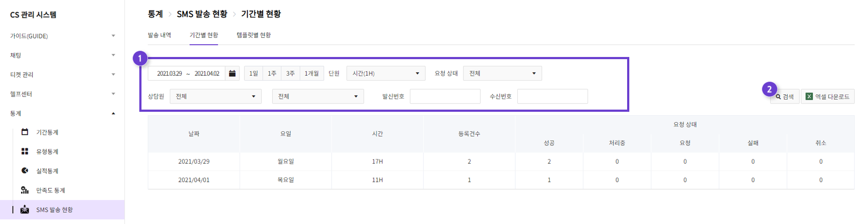Open 기간통계 calendar icon in sidebar
Viewport: 868px width, 224px height.
coord(25,132)
